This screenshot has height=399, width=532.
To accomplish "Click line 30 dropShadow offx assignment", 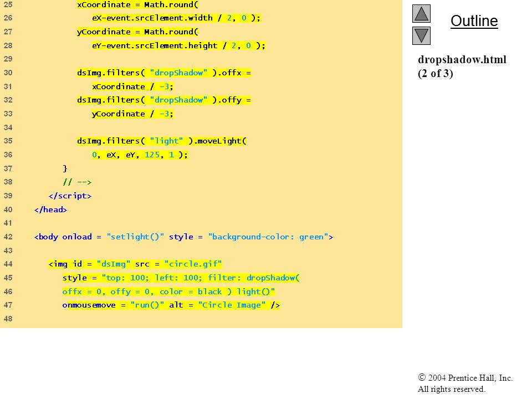I will (164, 73).
